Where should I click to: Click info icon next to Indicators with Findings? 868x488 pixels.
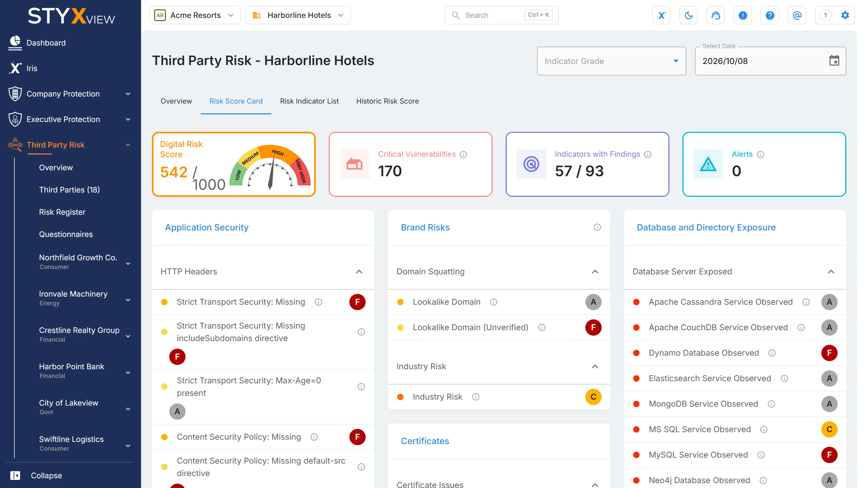[x=648, y=154]
